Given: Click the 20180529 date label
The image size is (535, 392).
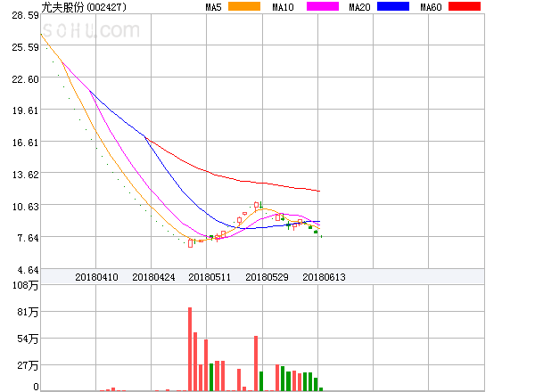Looking at the screenshot, I should [x=267, y=277].
